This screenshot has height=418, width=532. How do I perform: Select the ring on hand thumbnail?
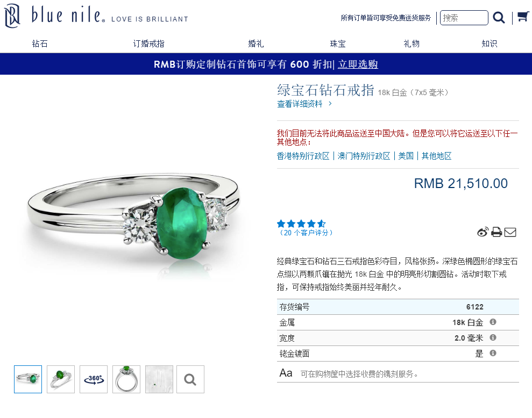[159, 379]
